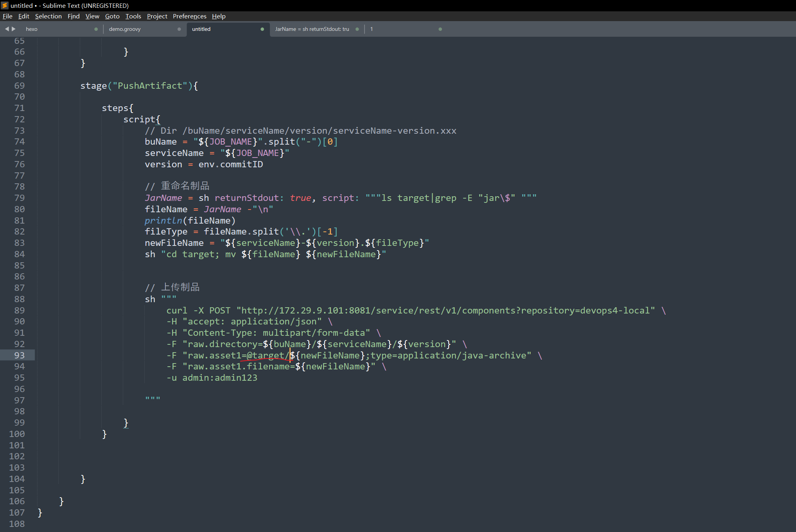Click the newFileName assignment line
796x532 pixels.
tap(287, 243)
